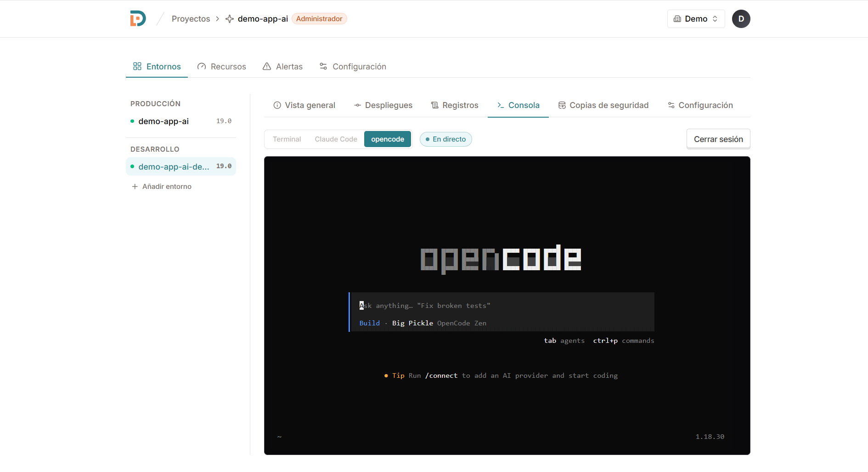
Task: Click the sliders icon beside top Configuración
Action: pos(323,66)
